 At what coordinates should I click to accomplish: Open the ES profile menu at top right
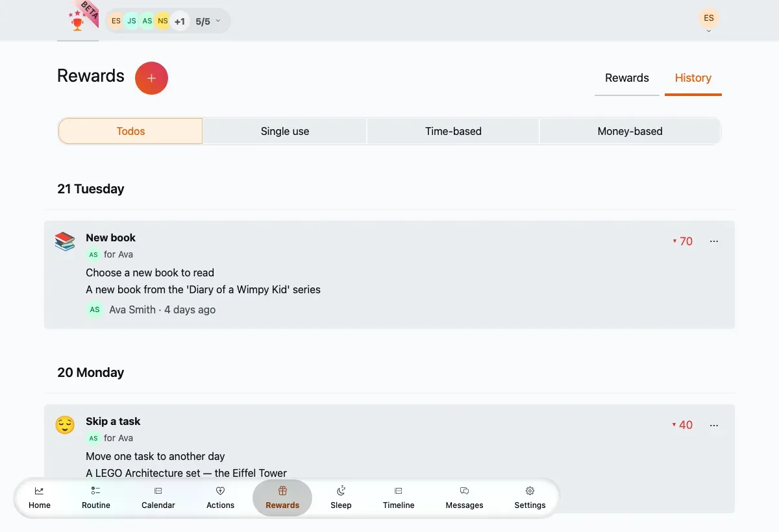click(709, 19)
